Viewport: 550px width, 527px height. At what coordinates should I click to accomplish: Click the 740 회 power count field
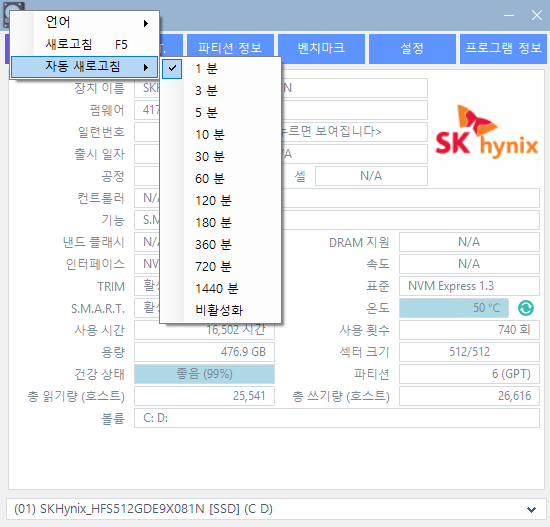469,330
